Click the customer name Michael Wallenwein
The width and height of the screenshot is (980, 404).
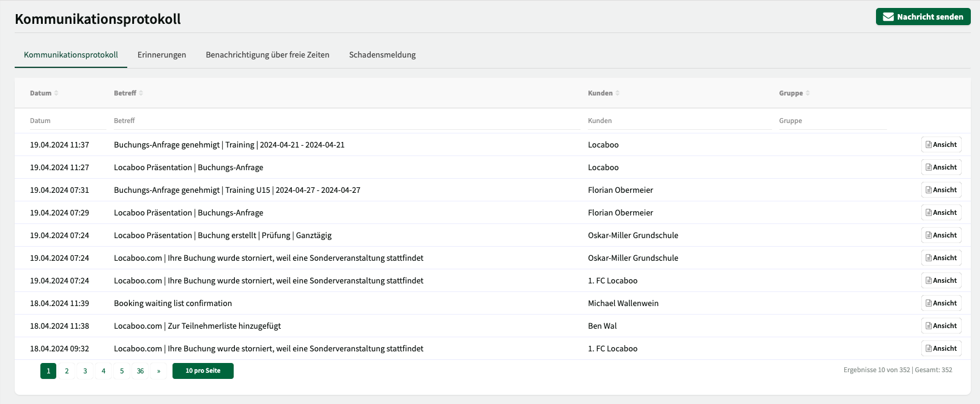(x=623, y=303)
